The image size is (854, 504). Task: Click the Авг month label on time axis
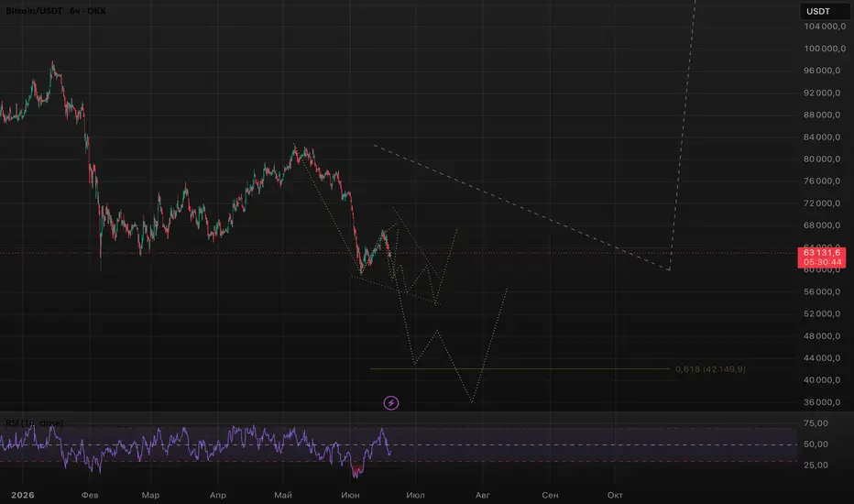click(x=483, y=495)
